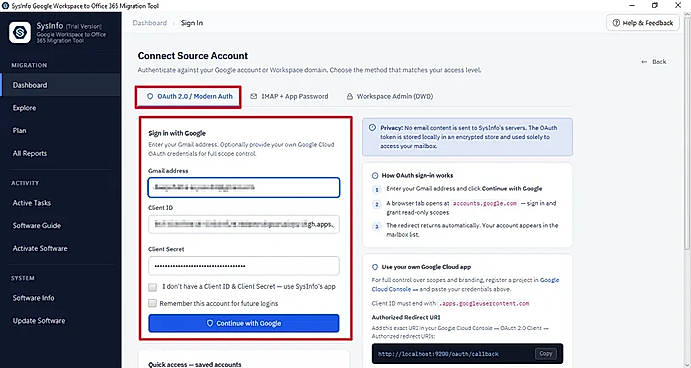
Task: Click the Sign In breadcrumb text
Action: tap(192, 23)
